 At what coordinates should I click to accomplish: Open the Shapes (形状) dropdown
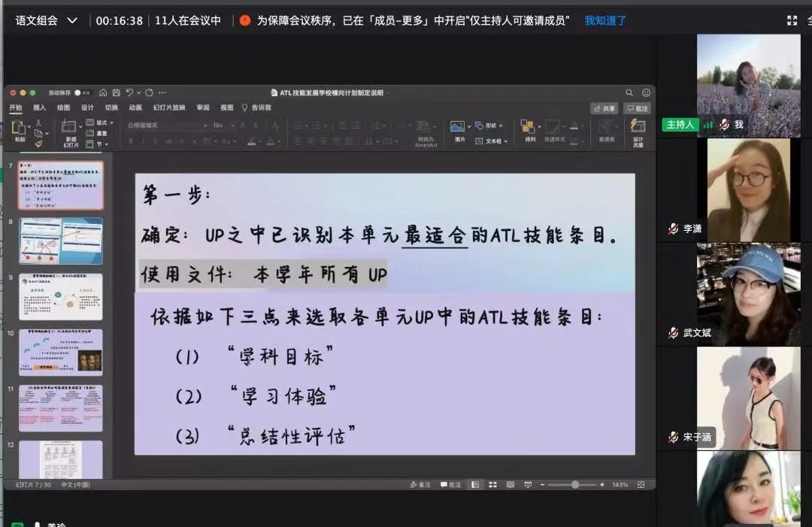coord(489,126)
